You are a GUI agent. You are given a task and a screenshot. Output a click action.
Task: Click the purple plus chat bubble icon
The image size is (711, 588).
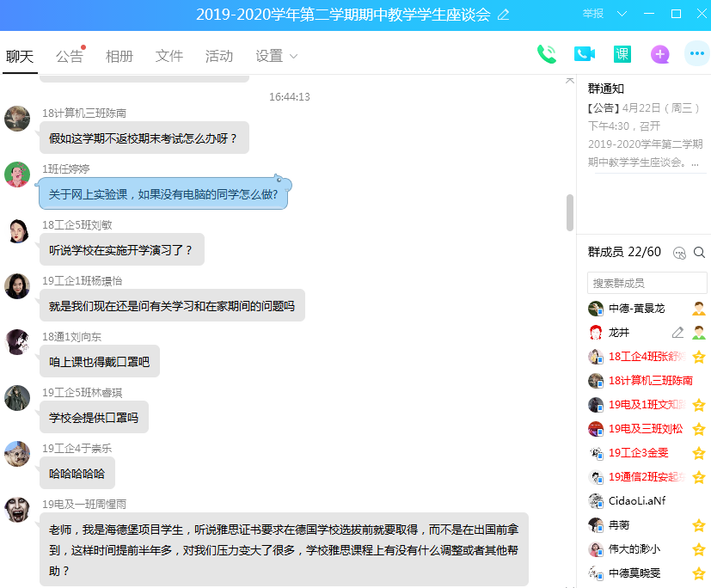(659, 54)
